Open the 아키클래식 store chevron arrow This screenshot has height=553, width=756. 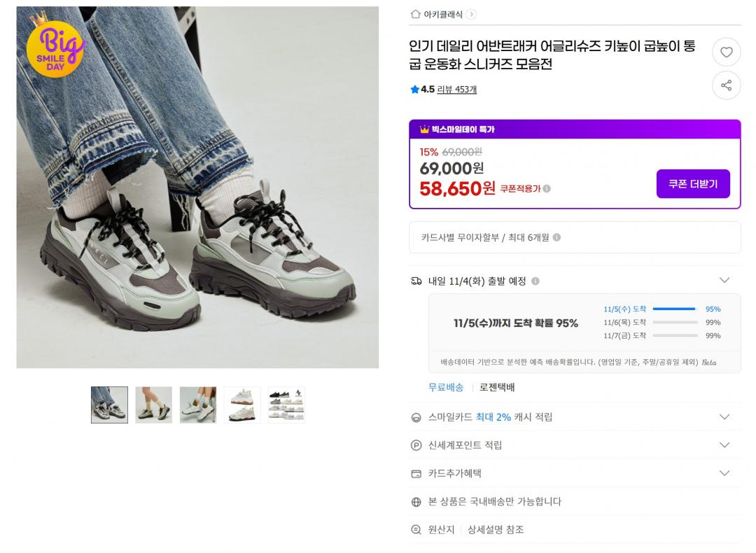pyautogui.click(x=471, y=14)
